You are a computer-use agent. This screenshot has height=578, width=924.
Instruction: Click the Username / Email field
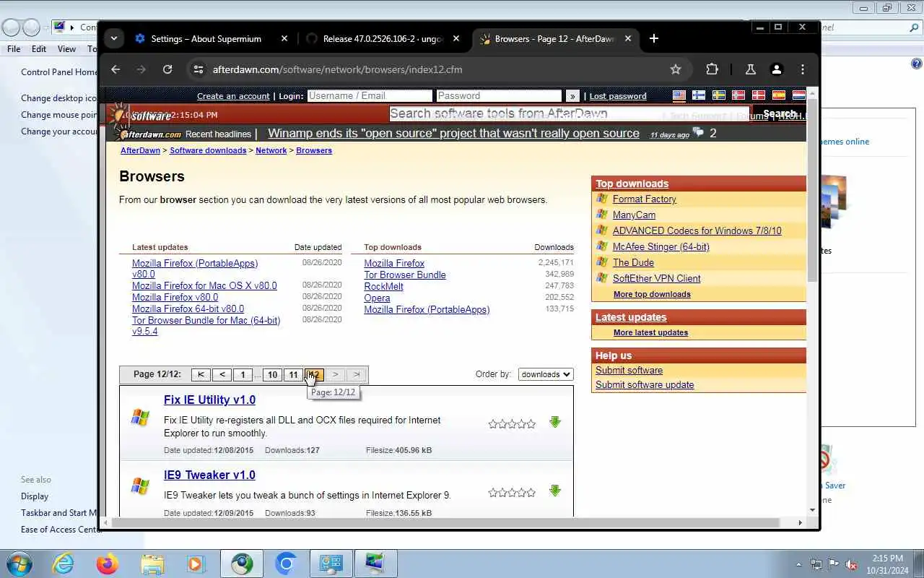click(370, 95)
